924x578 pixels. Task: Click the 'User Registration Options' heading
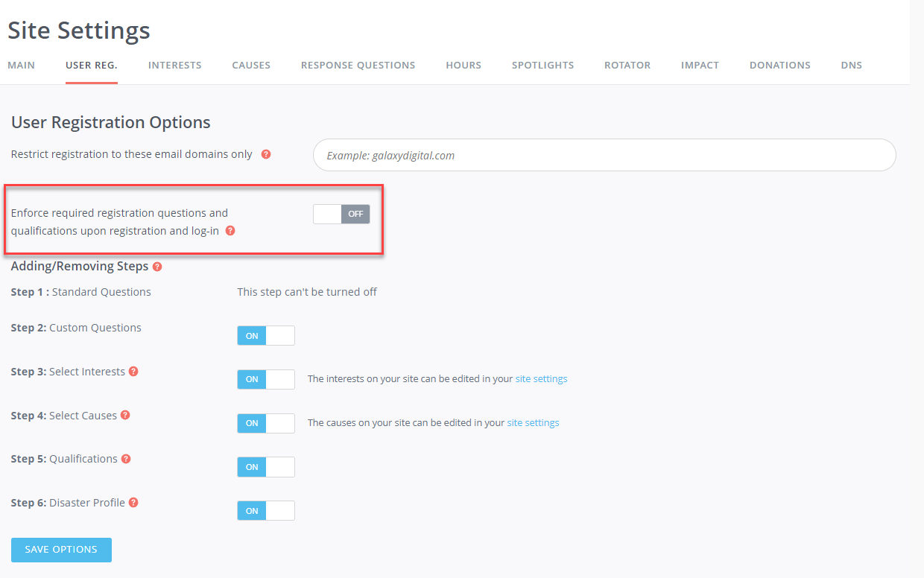click(x=111, y=122)
